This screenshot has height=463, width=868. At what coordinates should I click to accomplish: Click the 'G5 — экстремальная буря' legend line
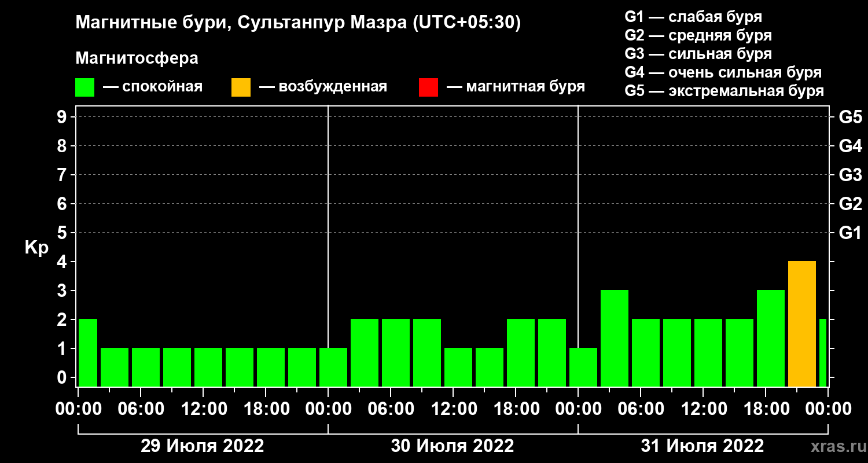pos(724,91)
